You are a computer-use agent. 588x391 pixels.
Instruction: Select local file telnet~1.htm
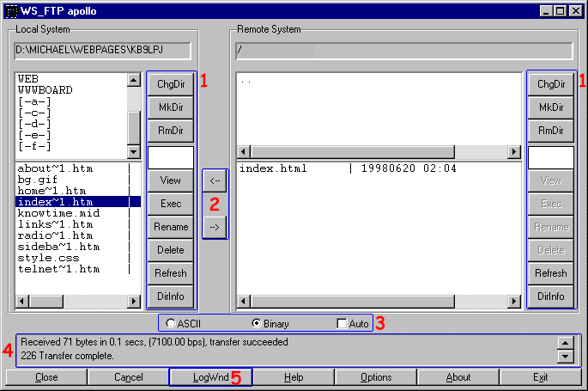78,269
